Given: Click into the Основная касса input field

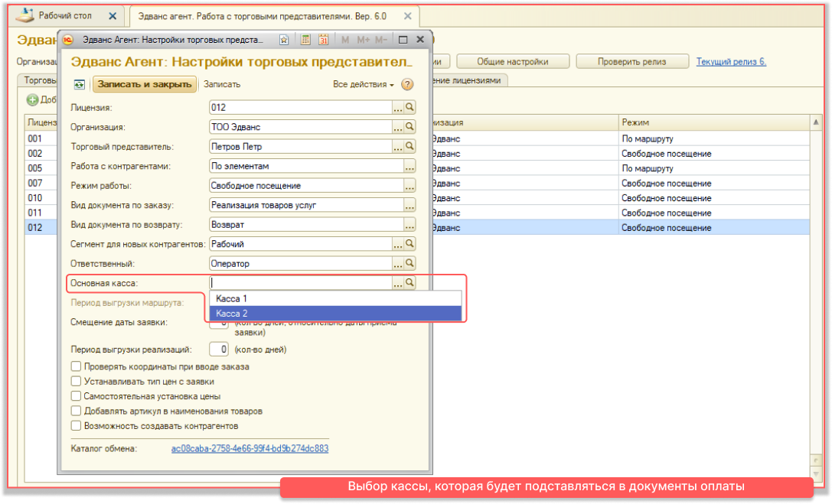Looking at the screenshot, I should (x=301, y=283).
